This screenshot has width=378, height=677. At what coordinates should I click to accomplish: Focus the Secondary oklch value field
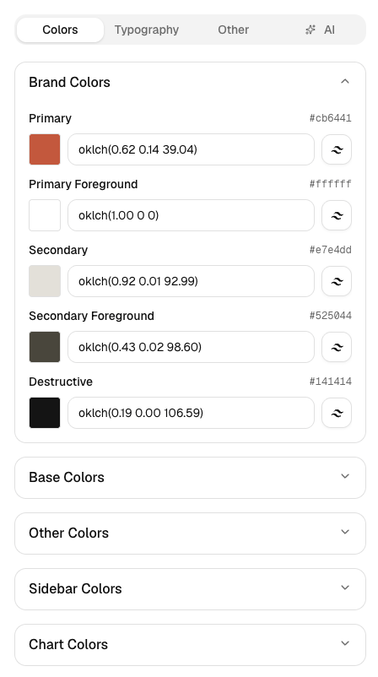tap(191, 281)
